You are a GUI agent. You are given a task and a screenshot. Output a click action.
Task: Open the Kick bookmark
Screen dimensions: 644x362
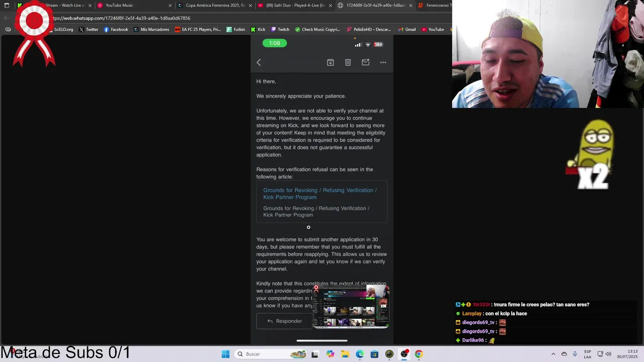click(x=258, y=30)
